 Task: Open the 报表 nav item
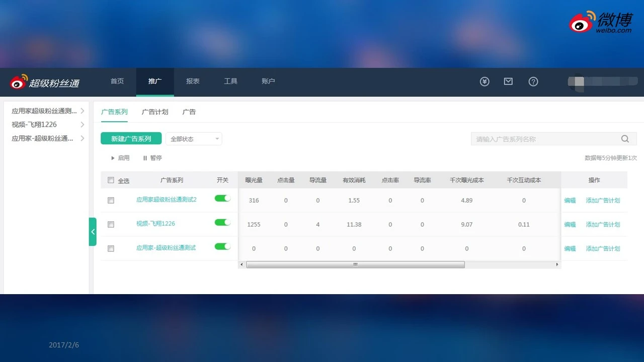point(193,81)
